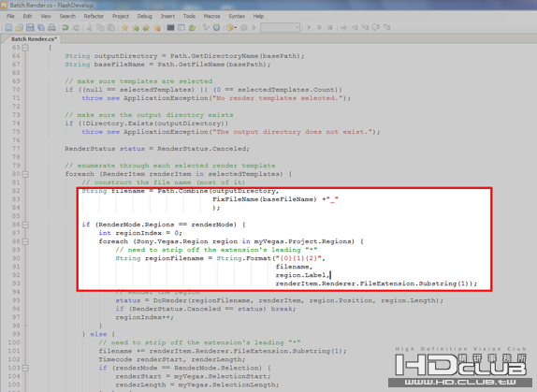Clear bookmarks with red-marked star icon
The width and height of the screenshot is (537, 392).
(157, 27)
